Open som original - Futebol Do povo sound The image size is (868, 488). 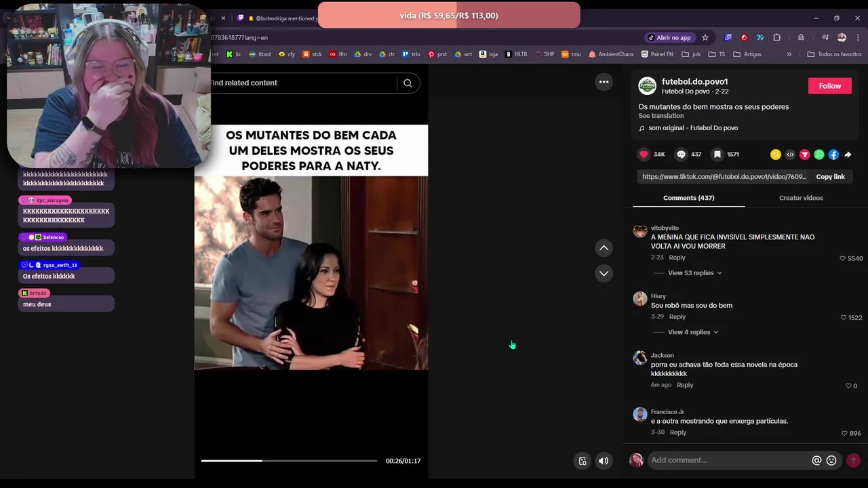[692, 128]
